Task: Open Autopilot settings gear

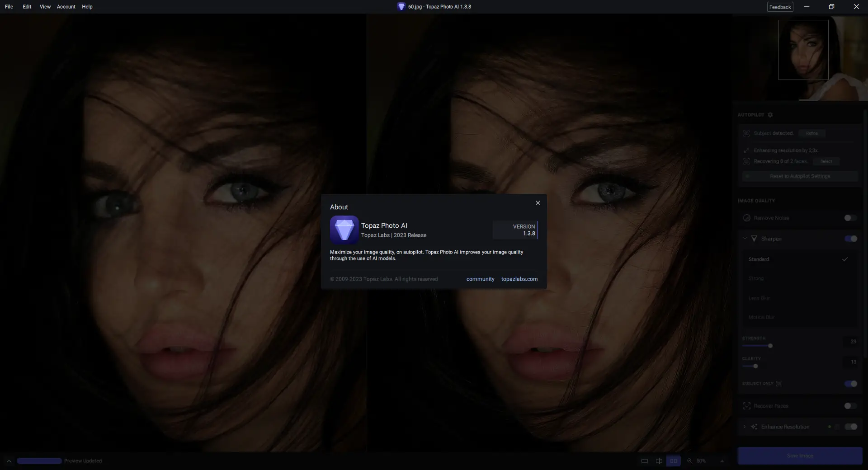Action: pyautogui.click(x=770, y=115)
